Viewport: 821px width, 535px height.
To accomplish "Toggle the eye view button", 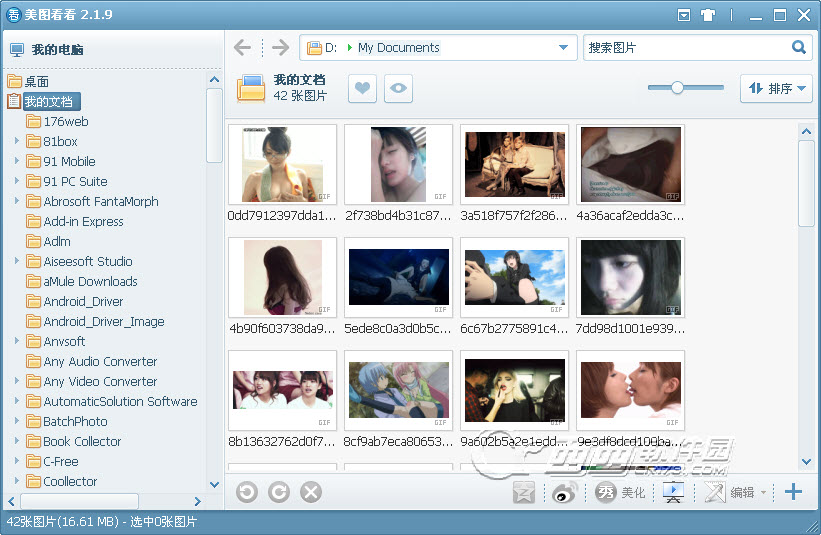I will pyautogui.click(x=398, y=88).
